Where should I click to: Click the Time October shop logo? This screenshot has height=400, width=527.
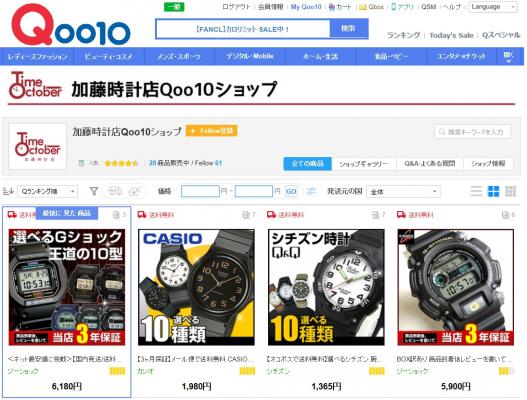pos(38,146)
